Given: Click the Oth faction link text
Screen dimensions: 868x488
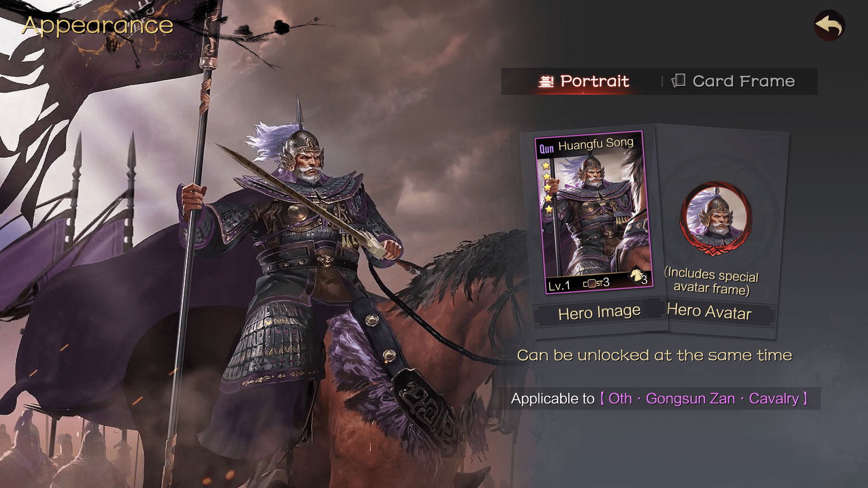Looking at the screenshot, I should (620, 399).
